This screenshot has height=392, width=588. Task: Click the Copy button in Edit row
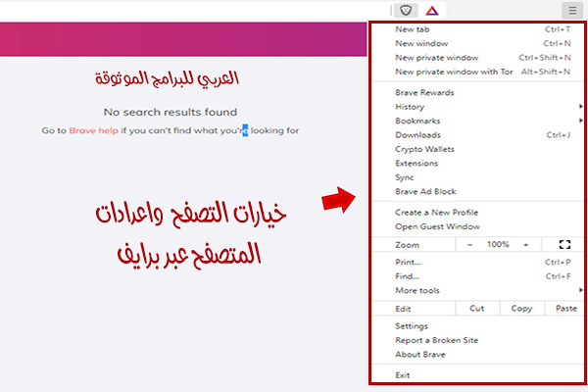521,309
